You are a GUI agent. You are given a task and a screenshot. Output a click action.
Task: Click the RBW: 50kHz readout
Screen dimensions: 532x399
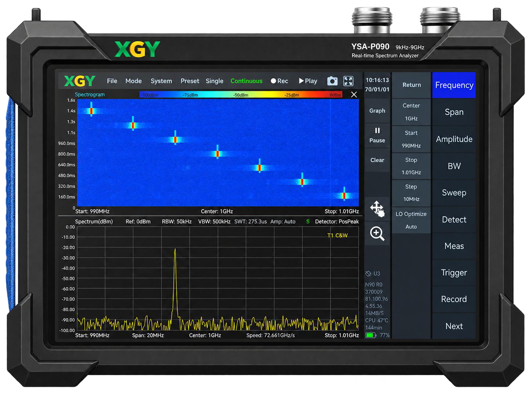pyautogui.click(x=177, y=222)
